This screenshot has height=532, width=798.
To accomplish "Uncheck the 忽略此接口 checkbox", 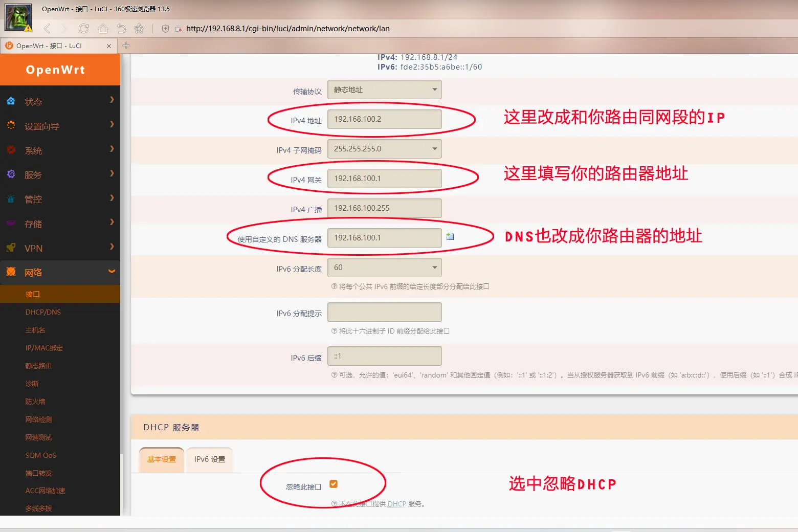I will pyautogui.click(x=334, y=483).
